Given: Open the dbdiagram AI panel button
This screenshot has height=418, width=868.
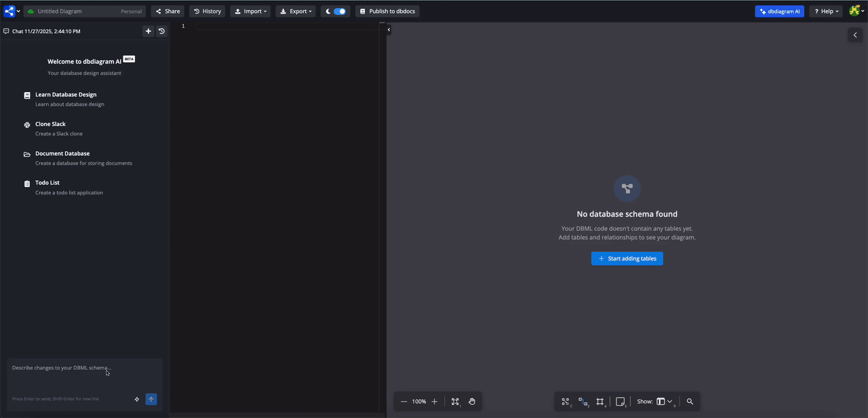Looking at the screenshot, I should click(779, 11).
